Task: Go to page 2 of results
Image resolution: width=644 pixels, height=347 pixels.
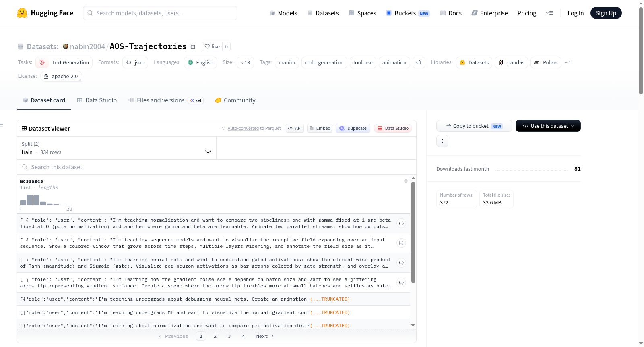Action: click(x=215, y=336)
